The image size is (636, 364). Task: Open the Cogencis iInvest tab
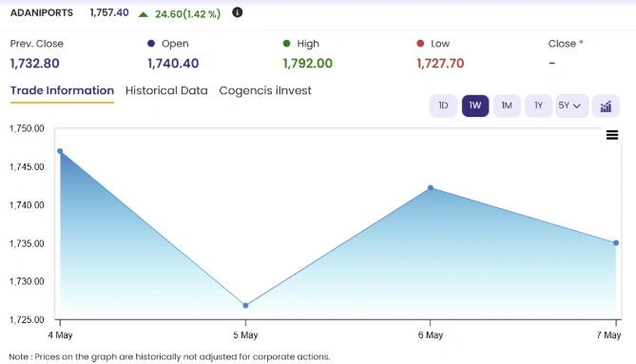coord(265,90)
